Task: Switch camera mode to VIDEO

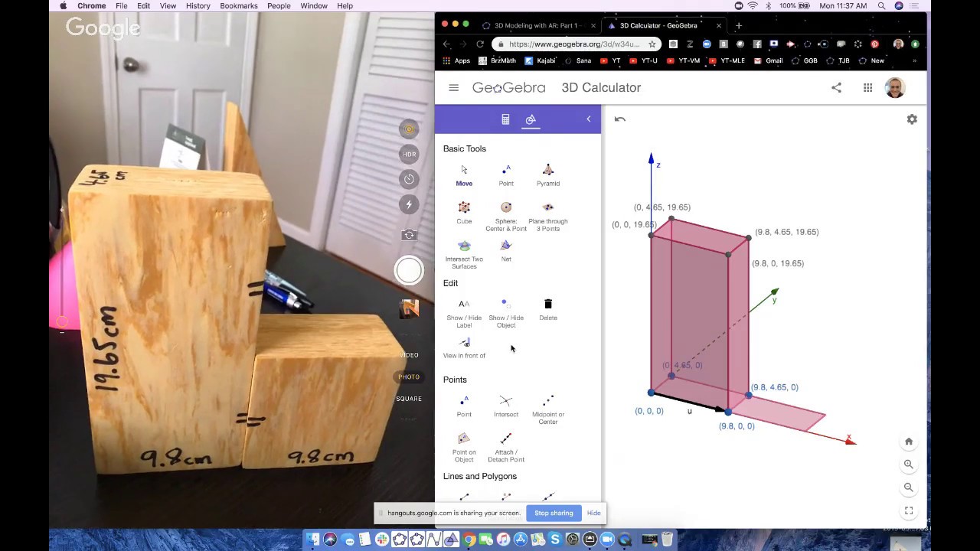Action: (409, 355)
